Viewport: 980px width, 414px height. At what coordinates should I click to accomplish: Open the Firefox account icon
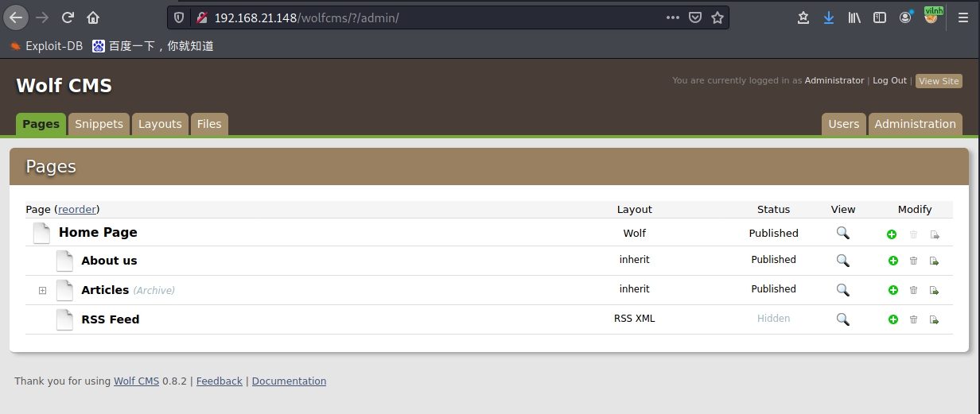tap(906, 17)
